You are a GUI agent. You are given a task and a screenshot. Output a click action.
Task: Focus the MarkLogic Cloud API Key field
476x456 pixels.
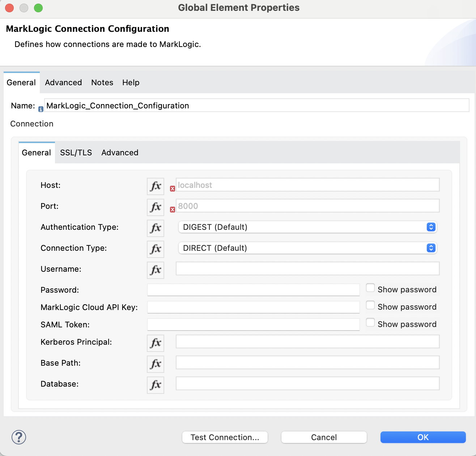click(253, 307)
